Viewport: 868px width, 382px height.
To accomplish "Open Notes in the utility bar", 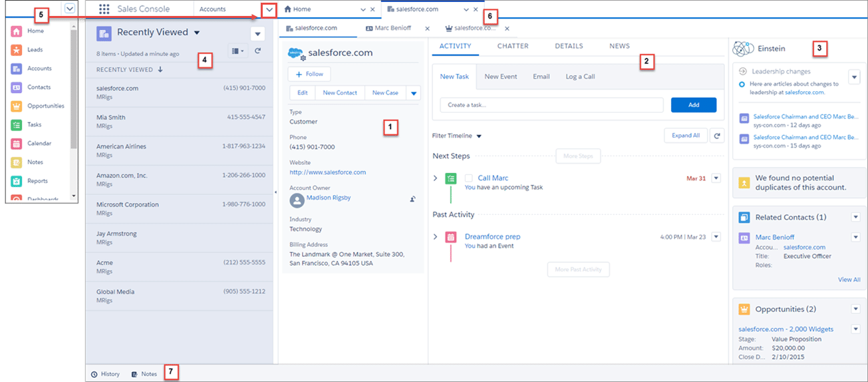I will (x=144, y=374).
